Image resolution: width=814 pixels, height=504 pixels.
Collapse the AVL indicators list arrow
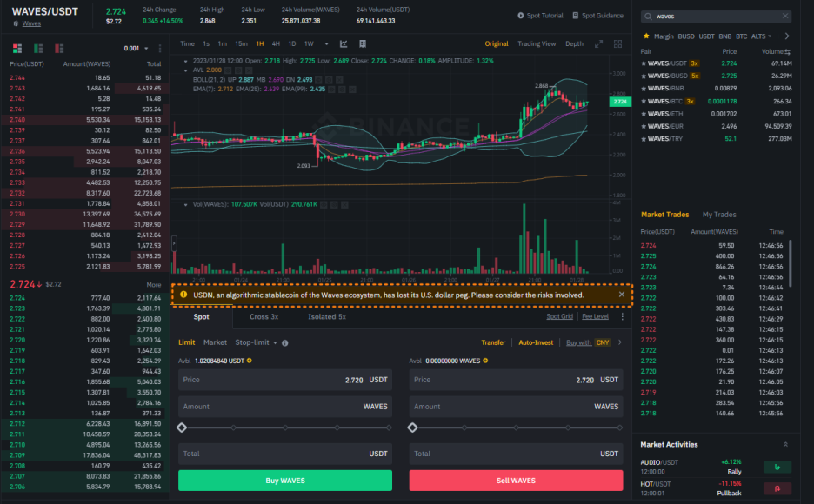pos(185,70)
